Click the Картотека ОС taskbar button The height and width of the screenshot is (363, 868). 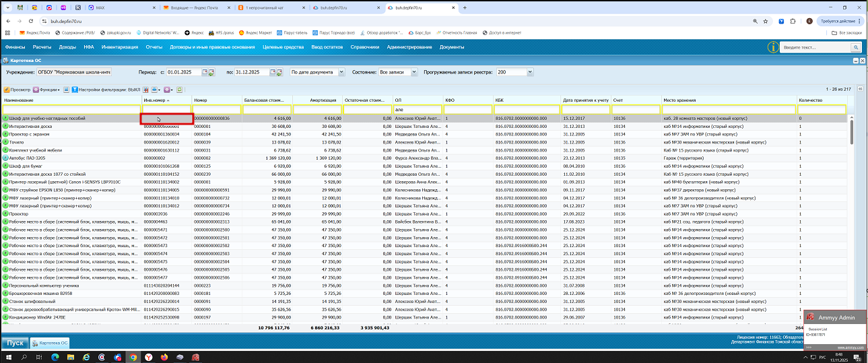point(50,343)
